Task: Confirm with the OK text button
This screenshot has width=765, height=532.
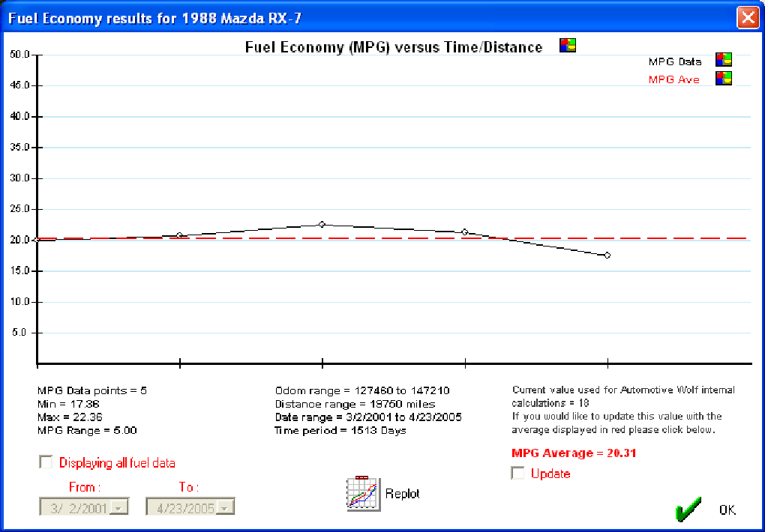Action: tap(727, 510)
